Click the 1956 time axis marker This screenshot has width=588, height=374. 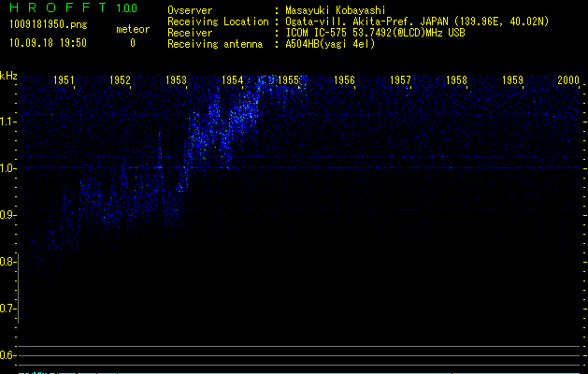344,80
